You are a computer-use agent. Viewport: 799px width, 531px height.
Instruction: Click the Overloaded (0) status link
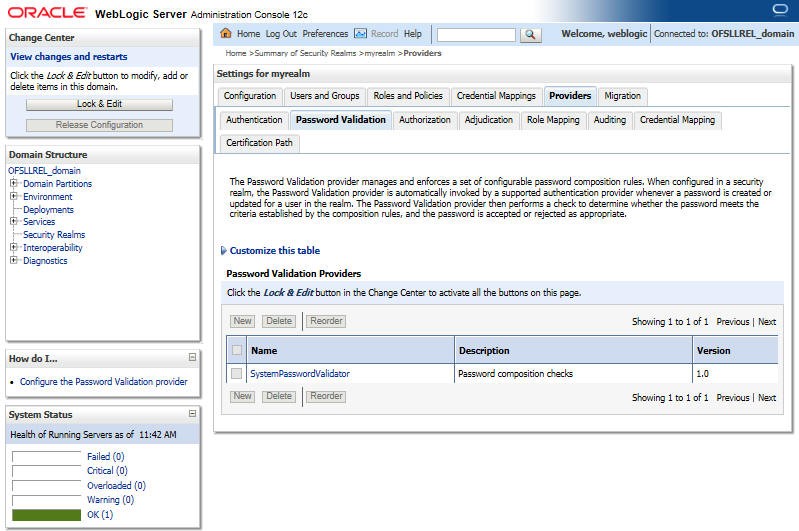coord(116,486)
